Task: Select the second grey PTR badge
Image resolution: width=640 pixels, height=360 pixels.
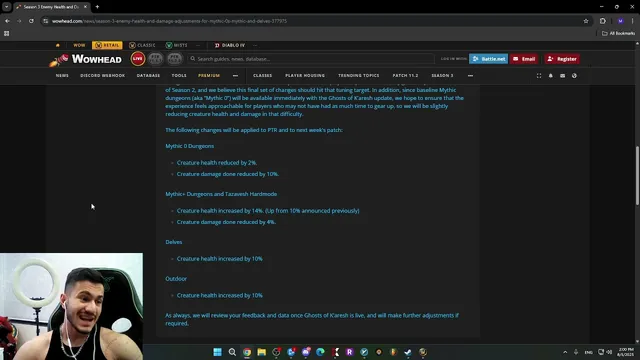Action: pos(174,59)
